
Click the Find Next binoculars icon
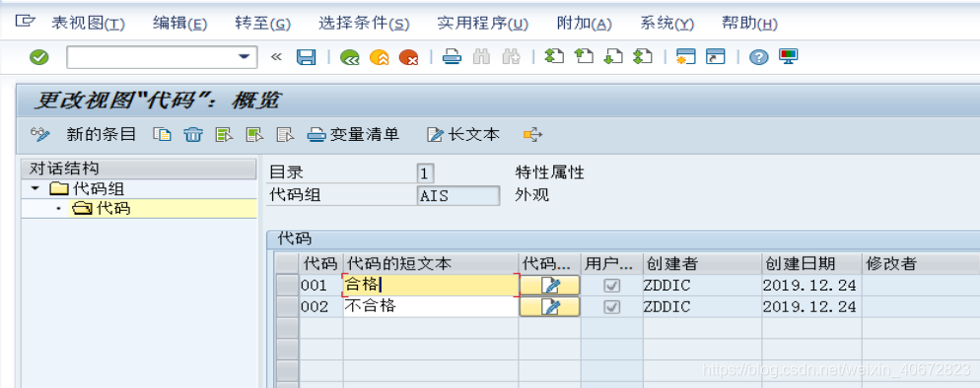coord(512,57)
